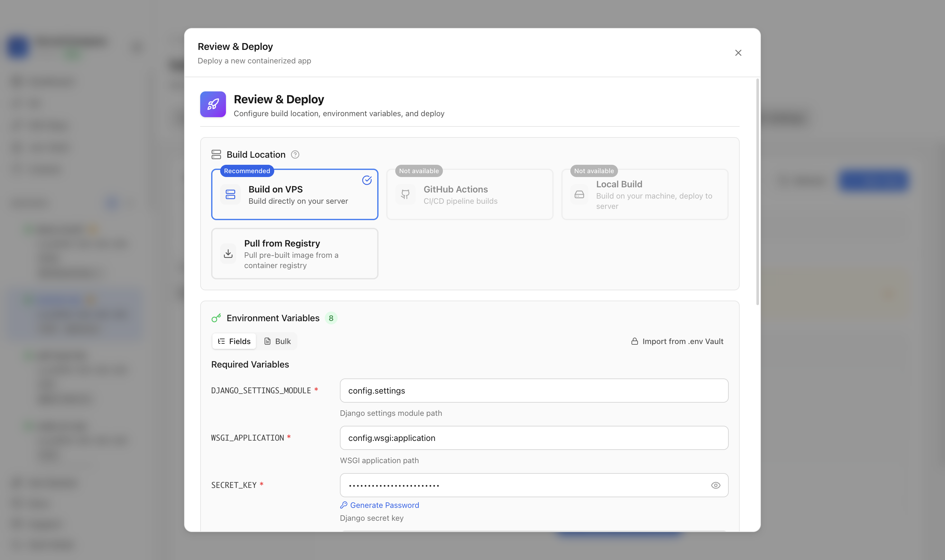Click the key icon beside Generate Password
This screenshot has width=945, height=560.
click(344, 505)
